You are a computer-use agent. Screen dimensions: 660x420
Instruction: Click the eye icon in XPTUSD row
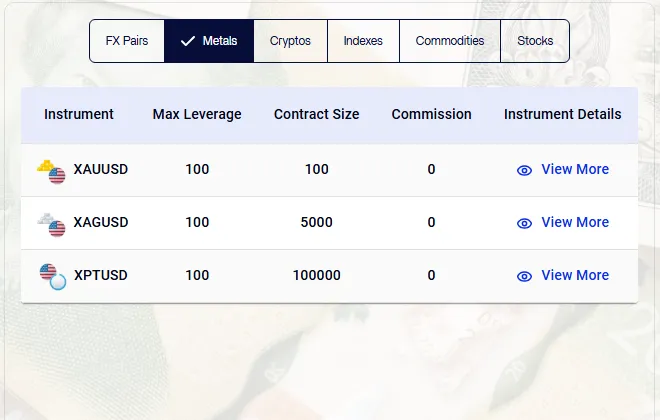pos(524,276)
